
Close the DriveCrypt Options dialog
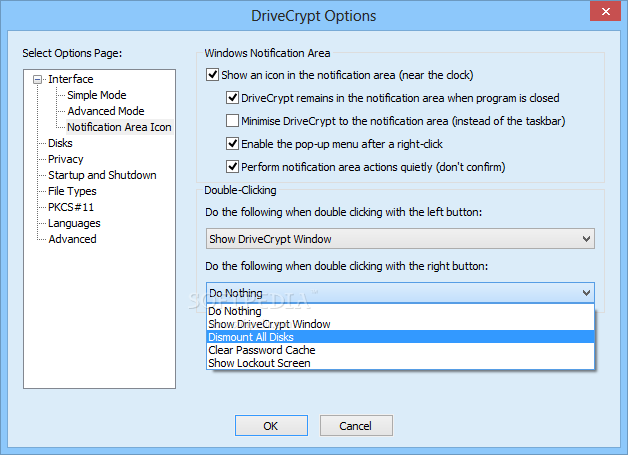point(605,11)
